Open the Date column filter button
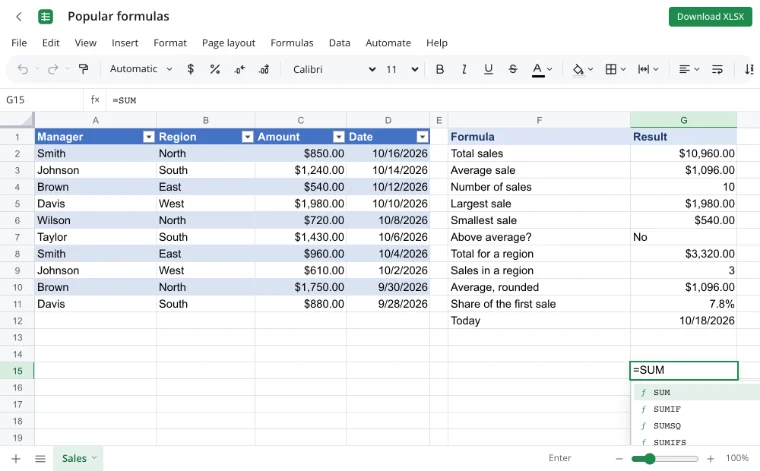 [x=423, y=137]
